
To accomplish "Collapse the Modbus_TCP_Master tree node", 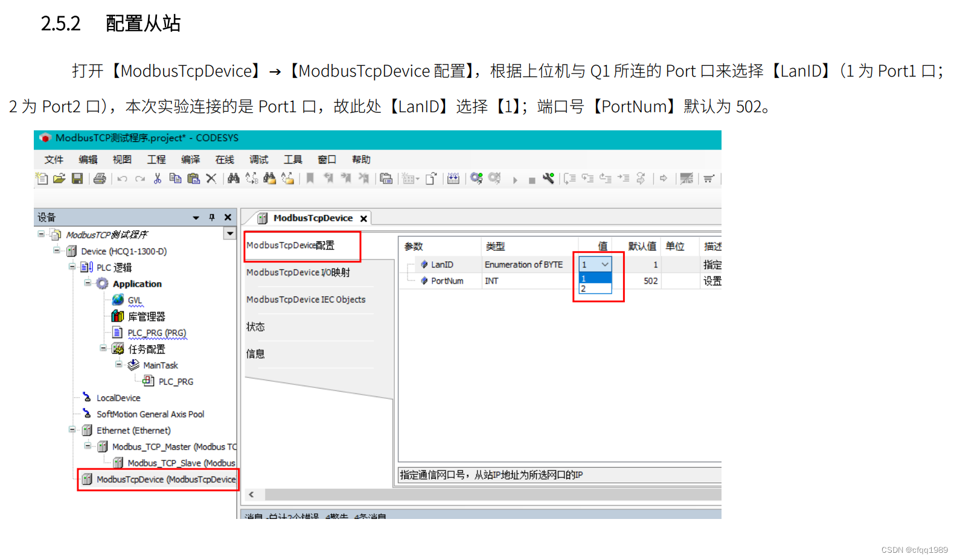I will pos(88,446).
